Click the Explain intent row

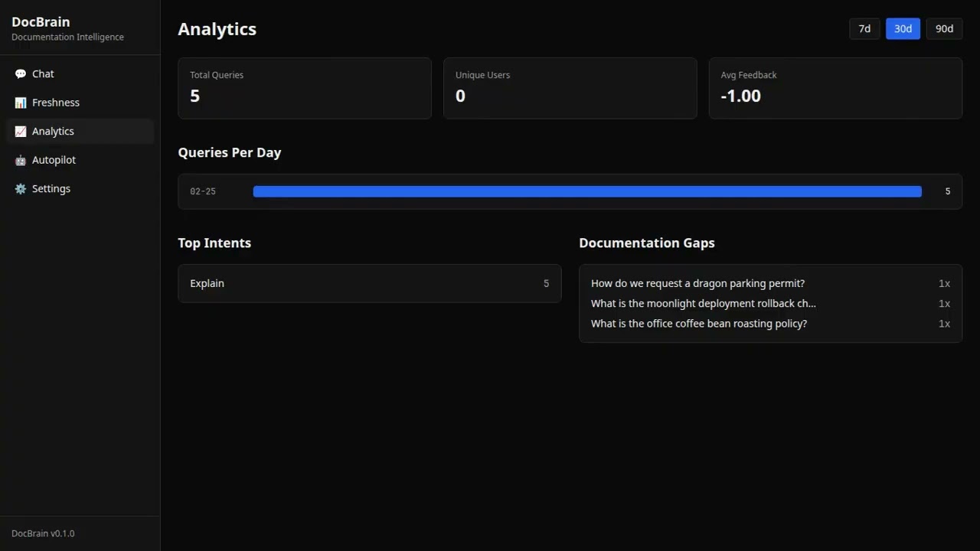point(369,283)
